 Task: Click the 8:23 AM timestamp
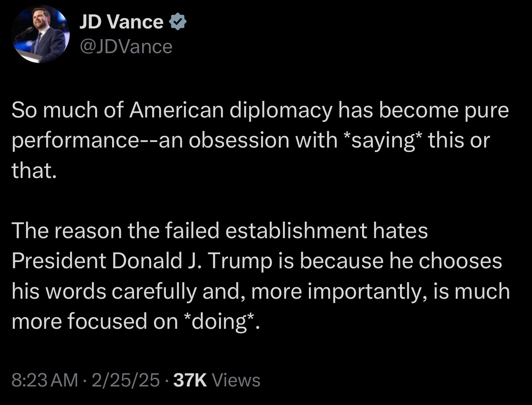(45, 380)
